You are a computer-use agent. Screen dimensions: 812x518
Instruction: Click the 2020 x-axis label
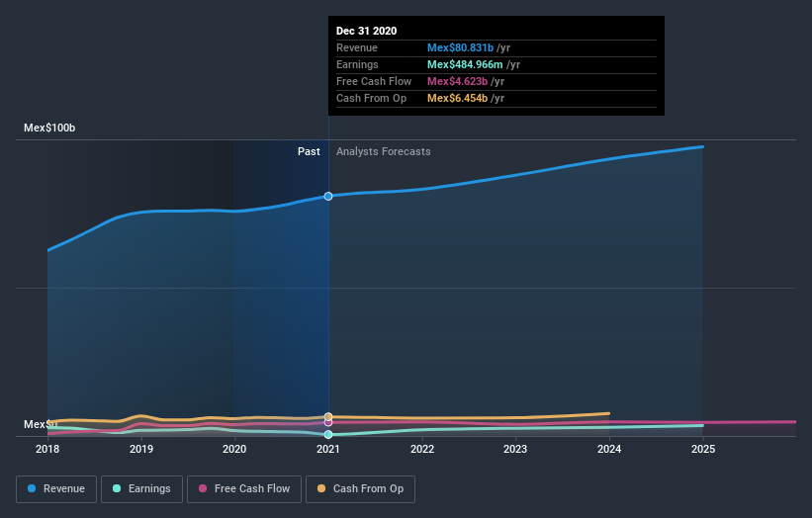234,449
